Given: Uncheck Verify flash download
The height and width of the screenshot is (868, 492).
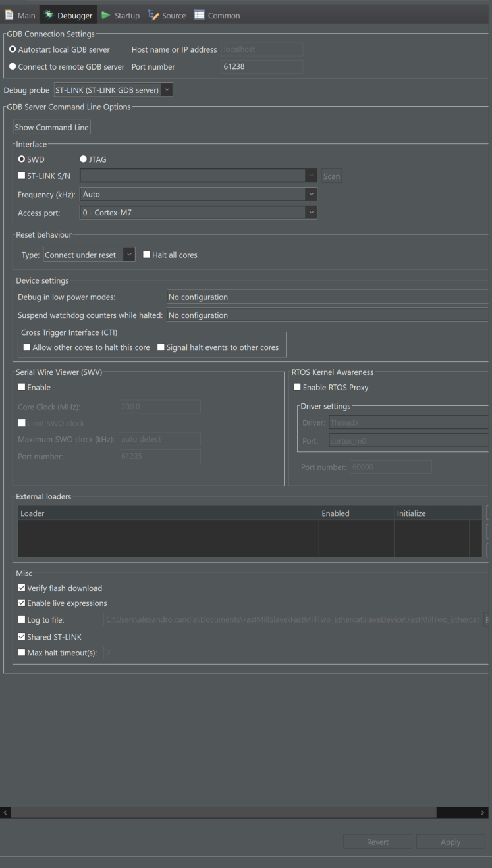Looking at the screenshot, I should pyautogui.click(x=22, y=588).
